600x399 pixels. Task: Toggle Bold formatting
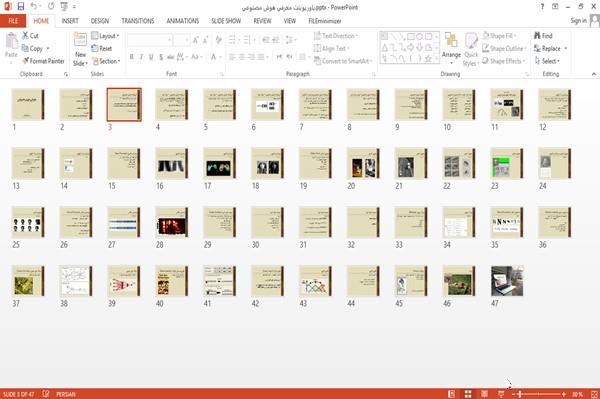131,57
